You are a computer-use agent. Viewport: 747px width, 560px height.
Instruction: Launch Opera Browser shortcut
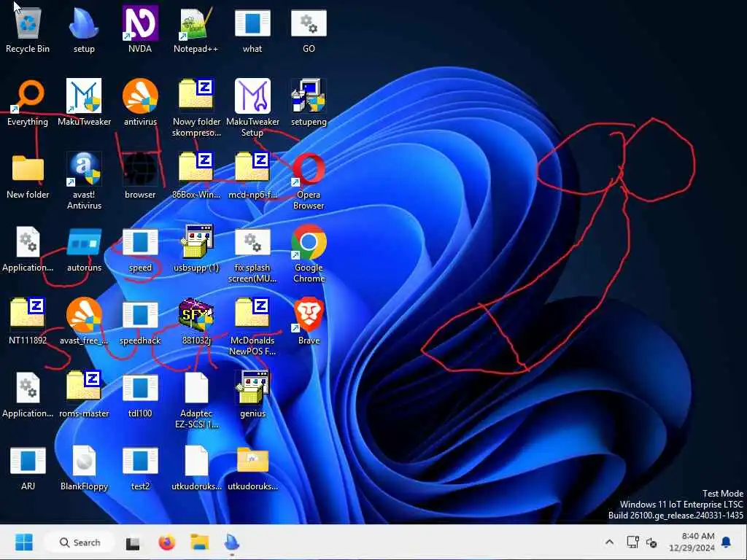(309, 181)
